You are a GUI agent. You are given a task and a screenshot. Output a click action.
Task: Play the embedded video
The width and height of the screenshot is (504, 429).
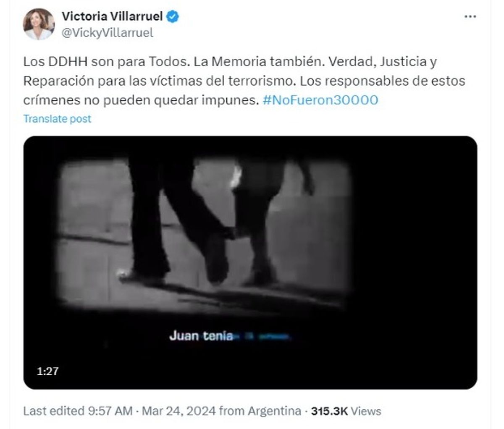(250, 262)
